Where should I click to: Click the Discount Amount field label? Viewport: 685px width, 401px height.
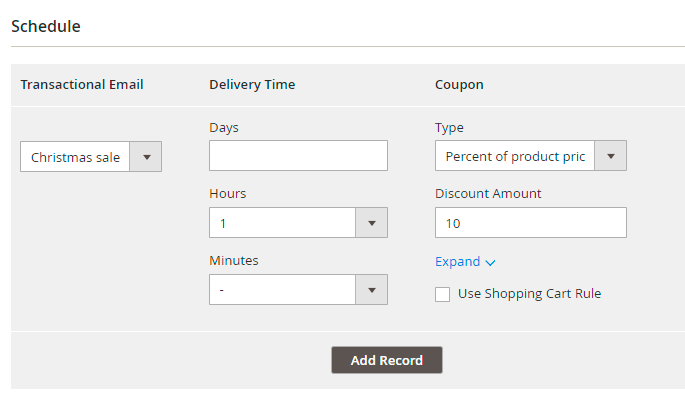click(x=488, y=194)
